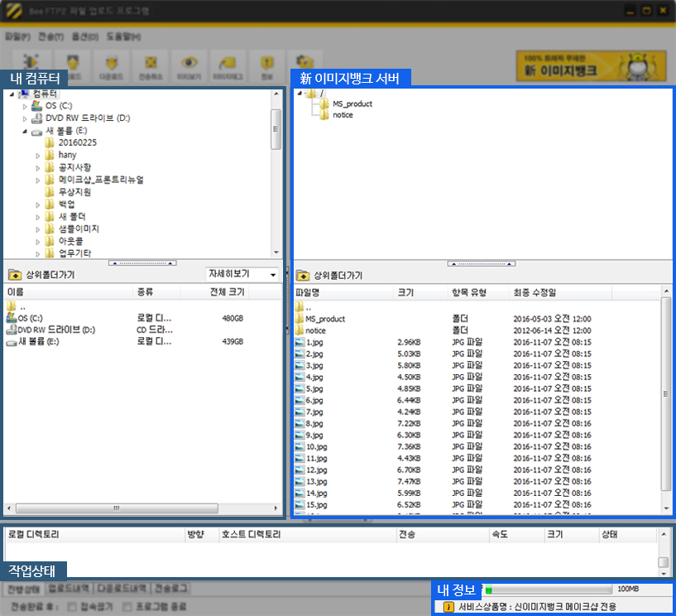The height and width of the screenshot is (616, 676).
Task: Click the notice folder icon in server tree
Action: (324, 115)
